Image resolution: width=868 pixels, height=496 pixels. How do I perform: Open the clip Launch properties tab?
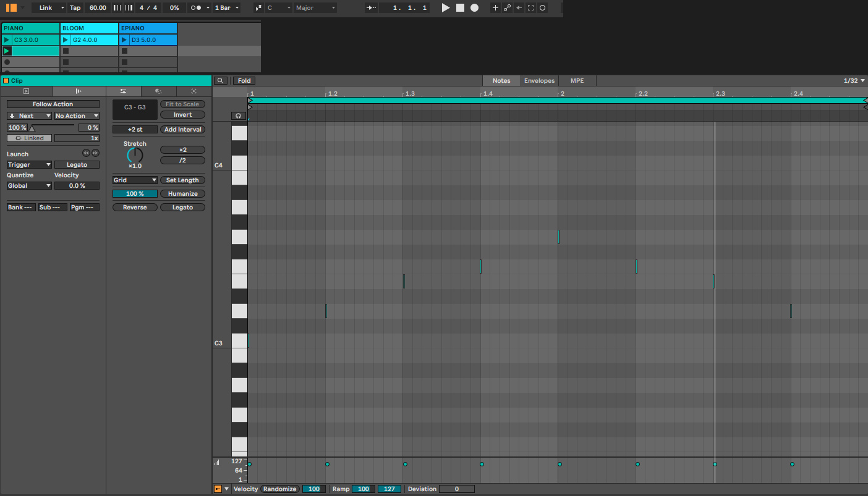pos(79,91)
